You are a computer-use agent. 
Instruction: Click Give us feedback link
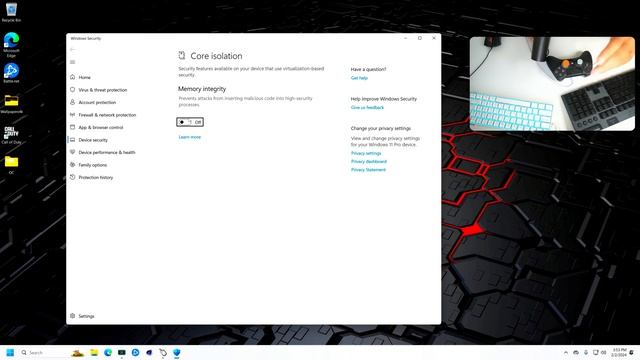(367, 108)
